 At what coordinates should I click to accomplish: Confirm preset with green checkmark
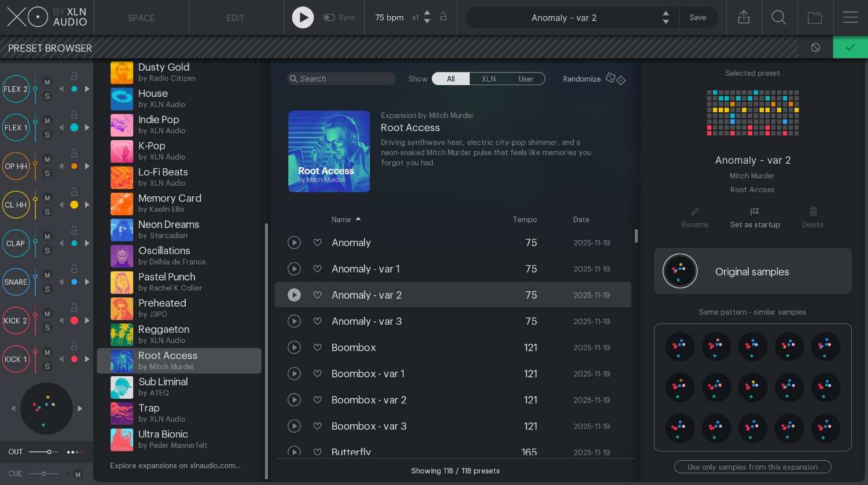pyautogui.click(x=850, y=47)
